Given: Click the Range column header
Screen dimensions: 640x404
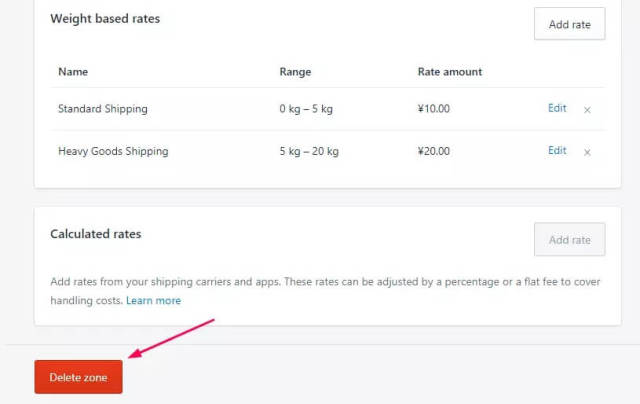Looking at the screenshot, I should pyautogui.click(x=295, y=72).
